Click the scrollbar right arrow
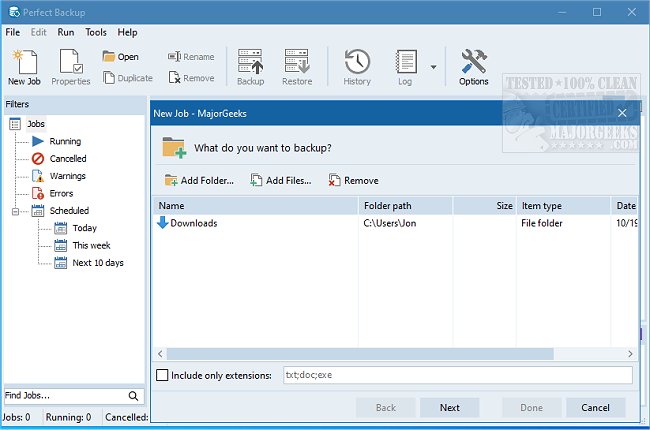650x430 pixels. pyautogui.click(x=630, y=354)
